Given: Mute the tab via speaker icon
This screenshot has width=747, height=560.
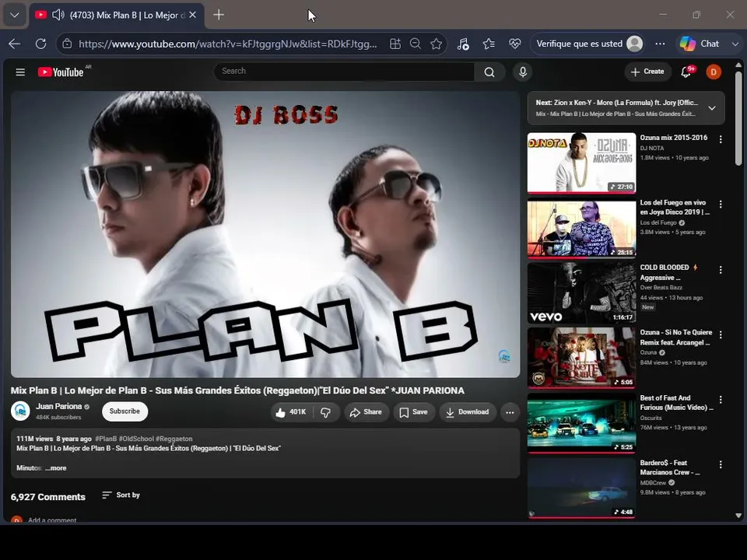Looking at the screenshot, I should click(58, 15).
